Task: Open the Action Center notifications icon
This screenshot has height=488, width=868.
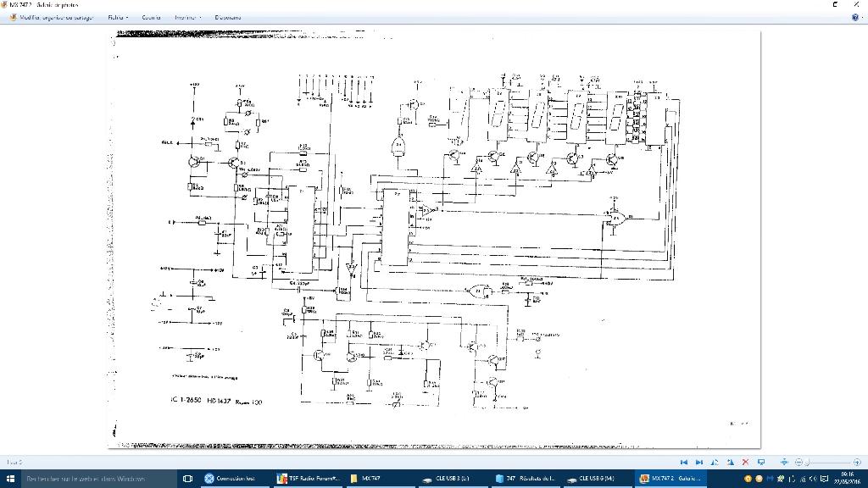Action: 824,479
